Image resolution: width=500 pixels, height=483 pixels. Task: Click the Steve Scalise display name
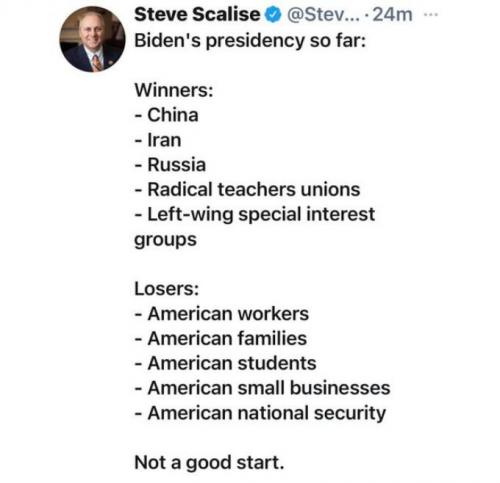197,15
